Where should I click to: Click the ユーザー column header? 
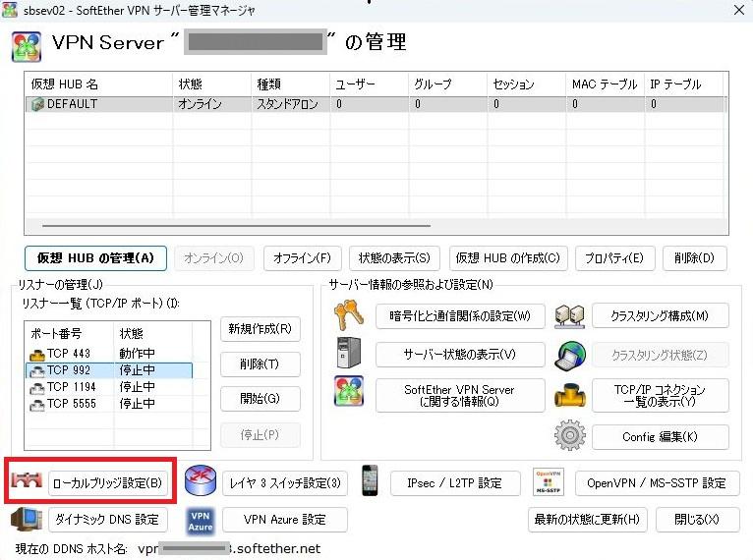(x=370, y=84)
